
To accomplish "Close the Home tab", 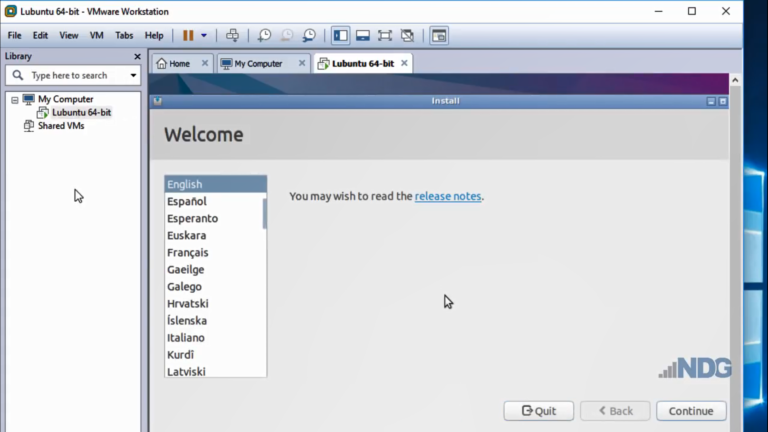I will 205,63.
